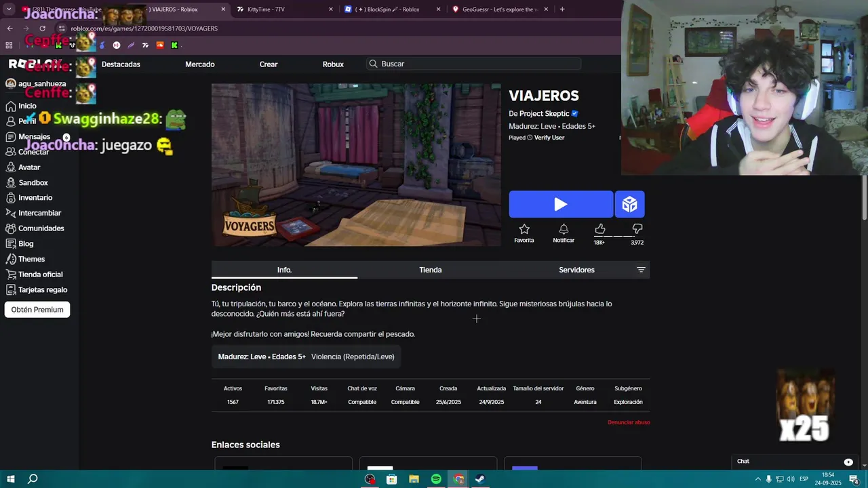
Task: Open Spotify from the taskbar
Action: [436, 479]
